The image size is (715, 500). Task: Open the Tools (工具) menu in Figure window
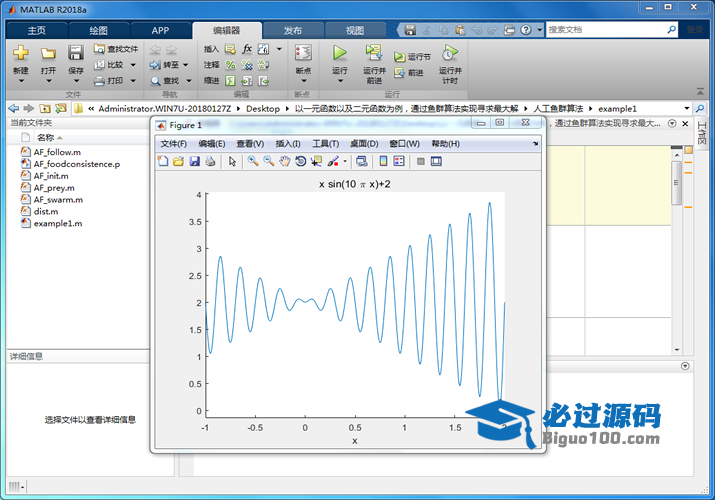pos(325,143)
